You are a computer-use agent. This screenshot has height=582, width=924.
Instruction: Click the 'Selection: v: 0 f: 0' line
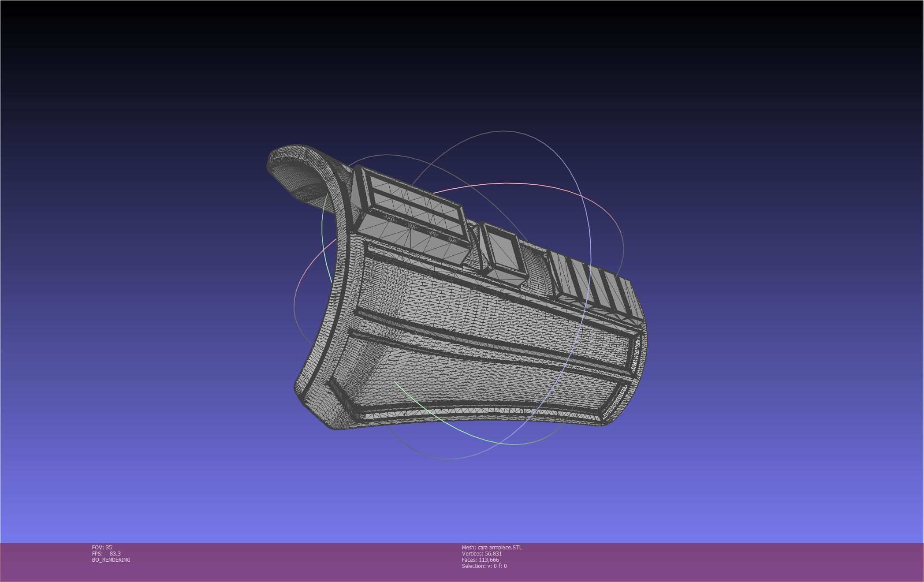pyautogui.click(x=484, y=566)
